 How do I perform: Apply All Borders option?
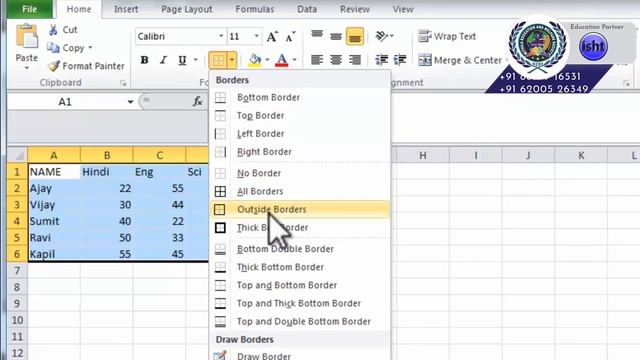coord(300,191)
